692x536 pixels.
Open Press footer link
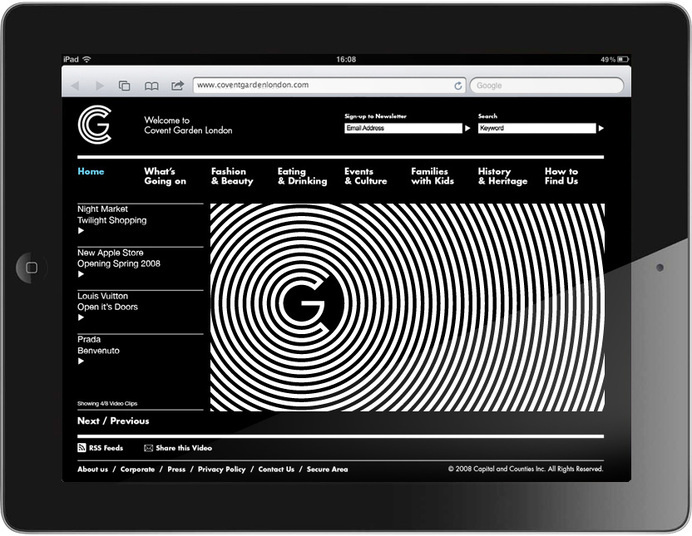(177, 469)
